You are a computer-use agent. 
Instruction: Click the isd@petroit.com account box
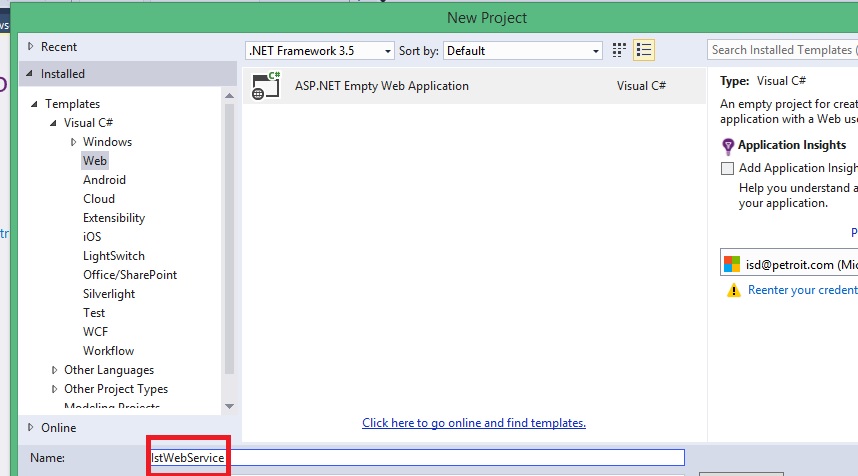coord(789,264)
